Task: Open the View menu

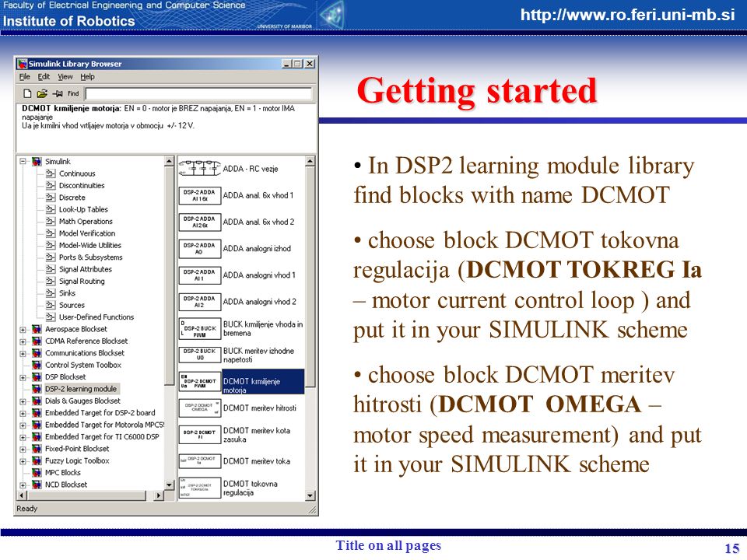Action: pos(65,77)
